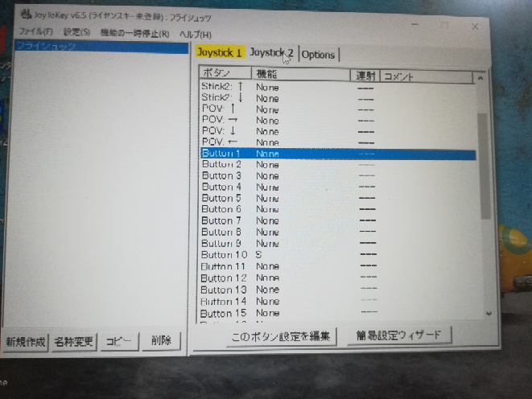Screen dimensions: 532x399
Task: Select the Button 15 row
Action: click(338, 313)
